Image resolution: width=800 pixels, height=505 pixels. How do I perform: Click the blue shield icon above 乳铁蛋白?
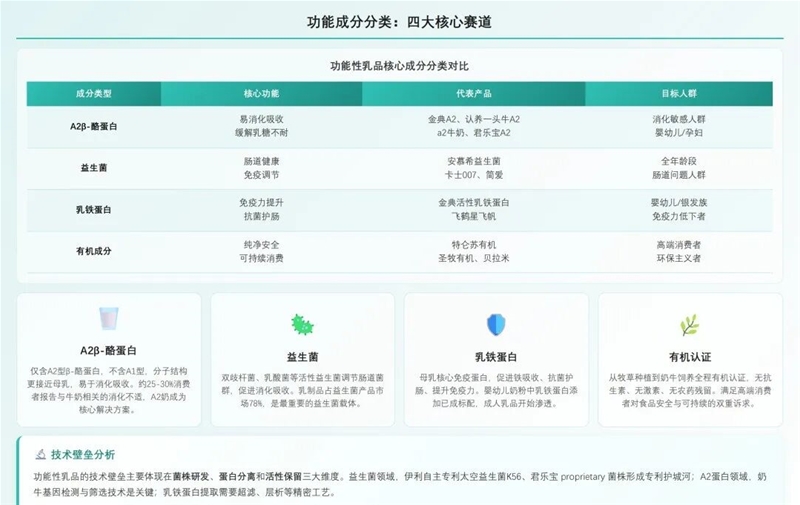click(x=496, y=325)
